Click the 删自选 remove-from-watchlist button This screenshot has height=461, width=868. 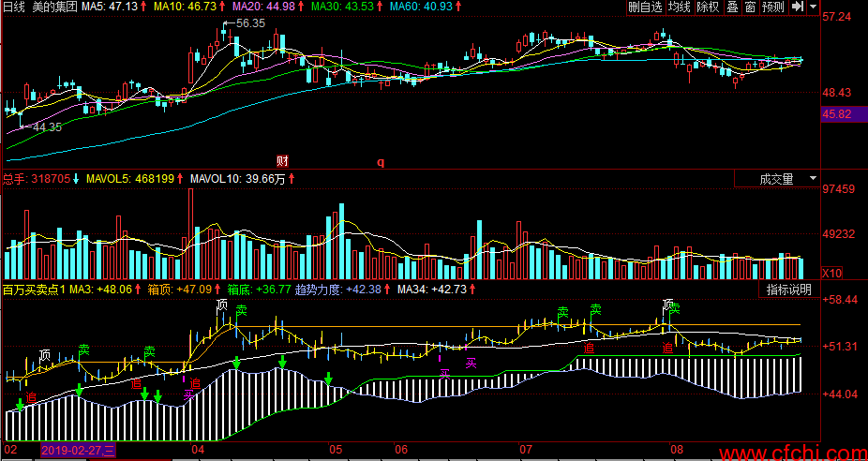click(x=645, y=7)
